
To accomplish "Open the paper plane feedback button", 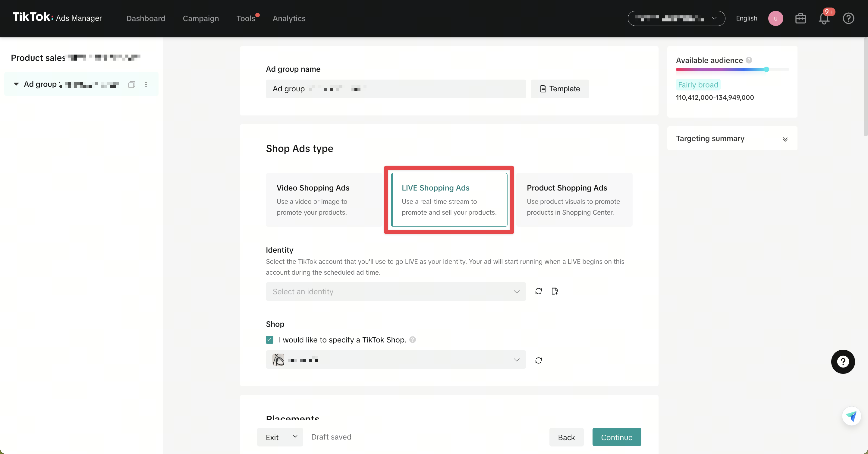I will (851, 416).
